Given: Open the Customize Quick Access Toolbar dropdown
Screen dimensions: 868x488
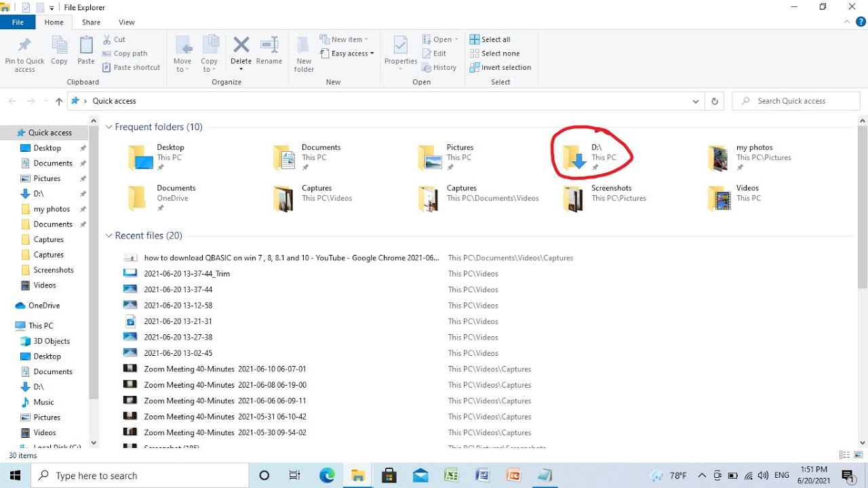Looking at the screenshot, I should 52,8.
